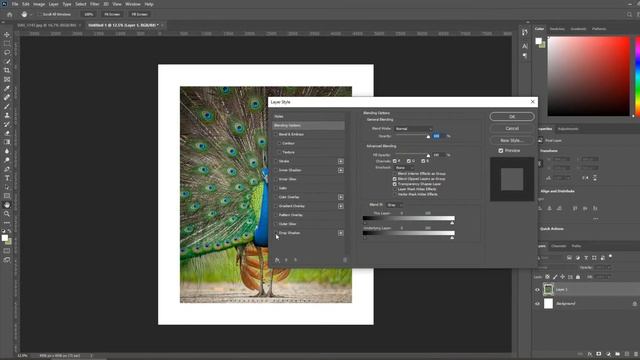Select the Lasso tool
This screenshot has height=360, width=640.
tap(7, 53)
